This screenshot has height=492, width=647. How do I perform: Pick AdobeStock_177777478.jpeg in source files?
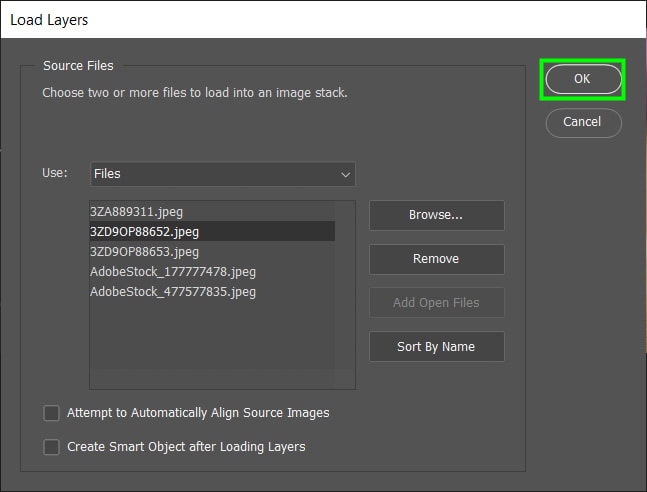pyautogui.click(x=172, y=272)
